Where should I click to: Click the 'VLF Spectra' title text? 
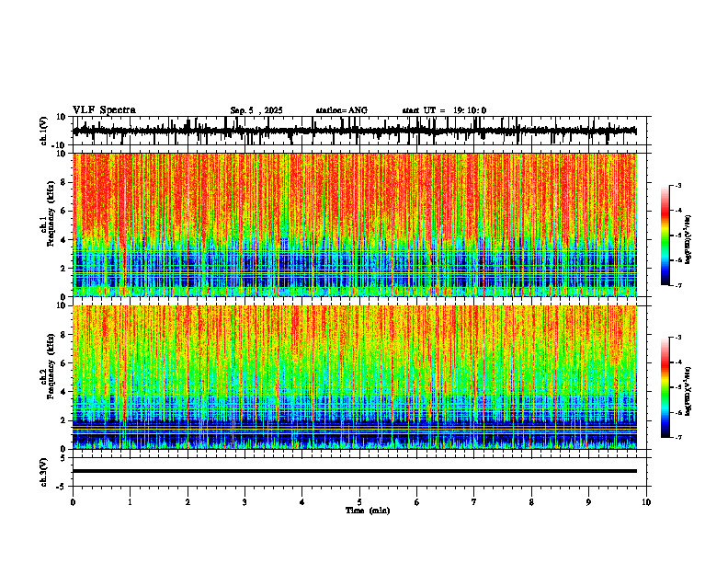(104, 110)
